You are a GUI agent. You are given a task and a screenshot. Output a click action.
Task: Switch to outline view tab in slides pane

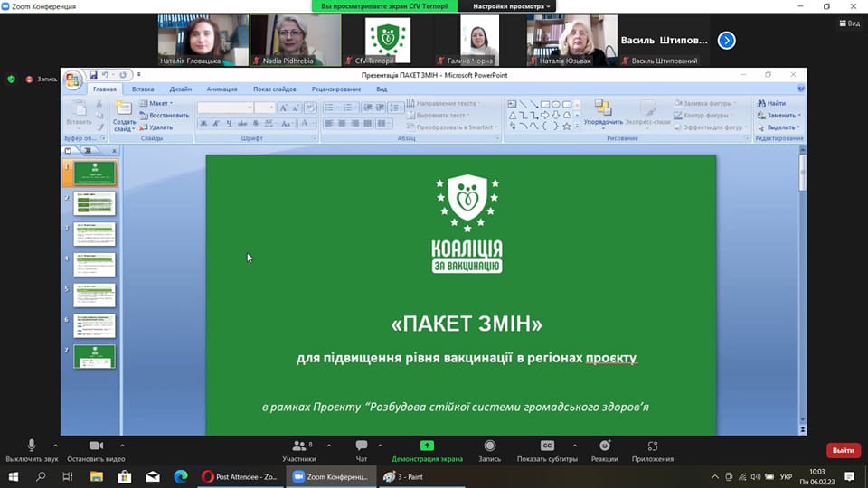pyautogui.click(x=88, y=150)
